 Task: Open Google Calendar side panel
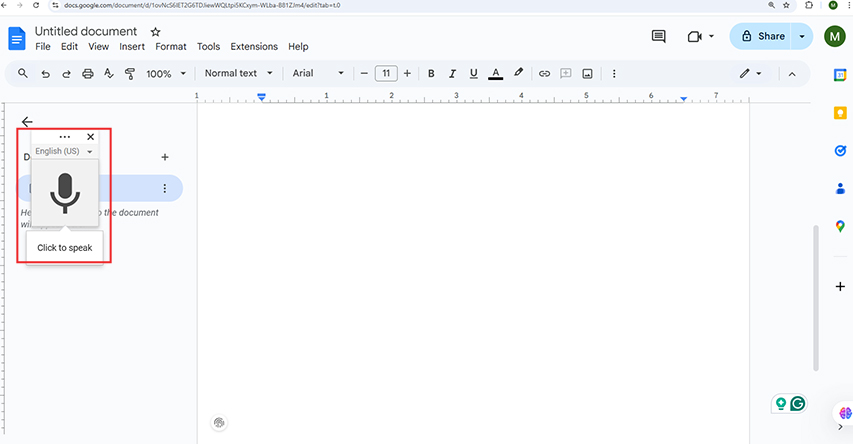[x=840, y=75]
